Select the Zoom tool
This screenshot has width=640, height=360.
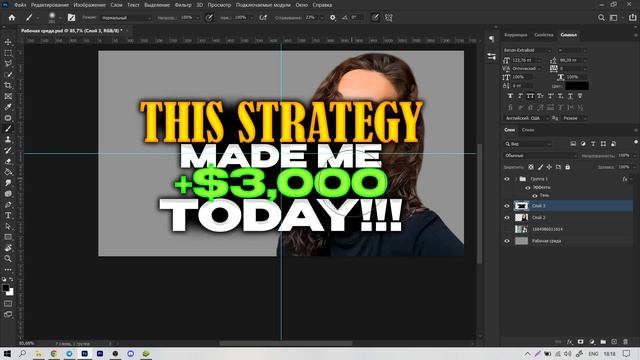[8, 258]
